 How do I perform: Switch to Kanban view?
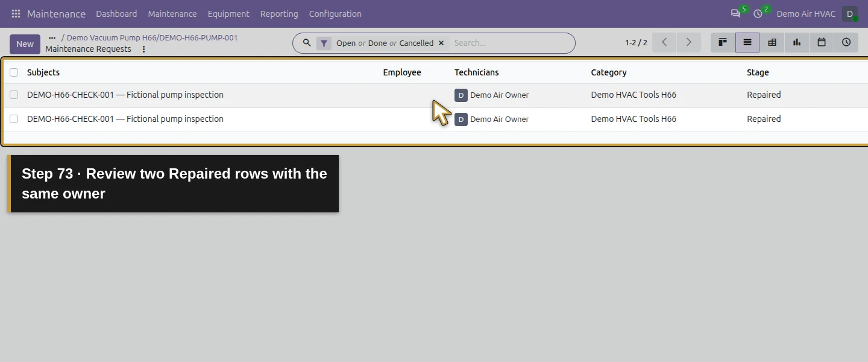pyautogui.click(x=723, y=42)
